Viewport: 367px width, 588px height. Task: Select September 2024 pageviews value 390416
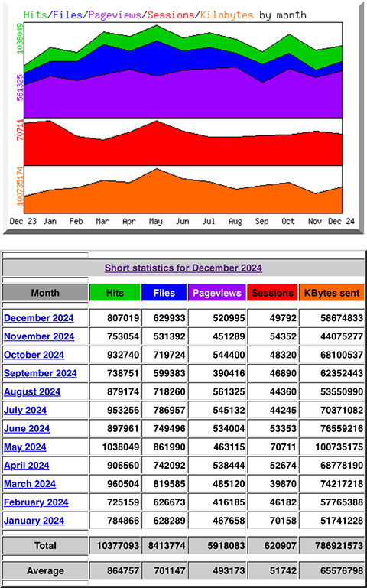[x=229, y=373]
